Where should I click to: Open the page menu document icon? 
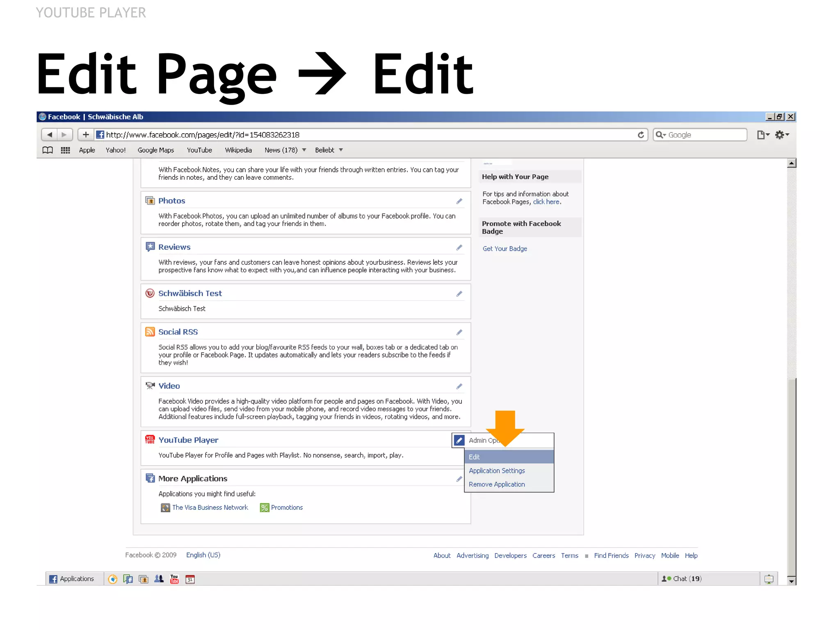pyautogui.click(x=763, y=135)
